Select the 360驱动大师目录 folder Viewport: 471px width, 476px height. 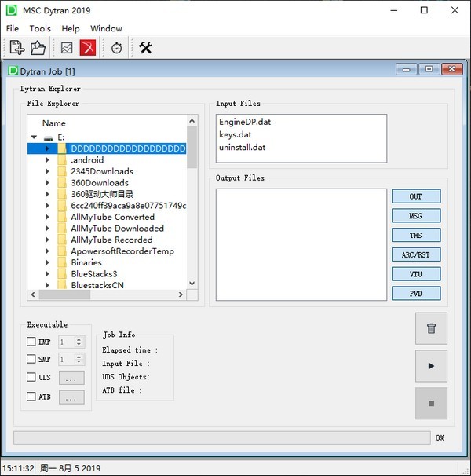pyautogui.click(x=102, y=194)
